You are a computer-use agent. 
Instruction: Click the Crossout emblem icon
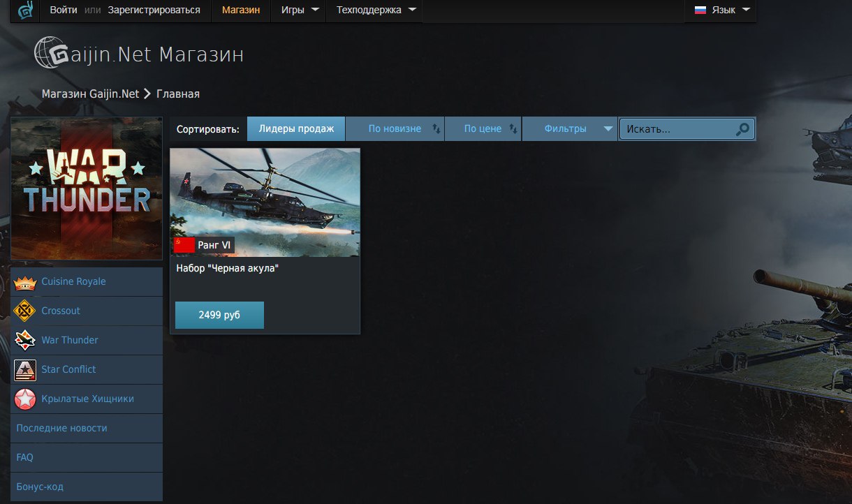(x=25, y=311)
